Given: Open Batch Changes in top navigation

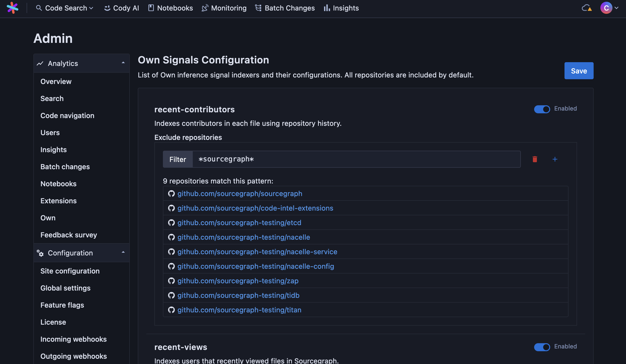Looking at the screenshot, I should [285, 8].
